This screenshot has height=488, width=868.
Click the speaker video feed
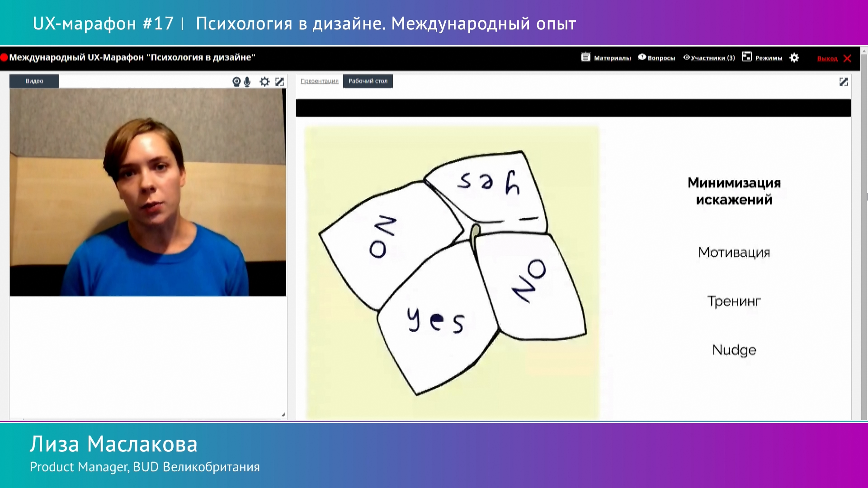[148, 192]
